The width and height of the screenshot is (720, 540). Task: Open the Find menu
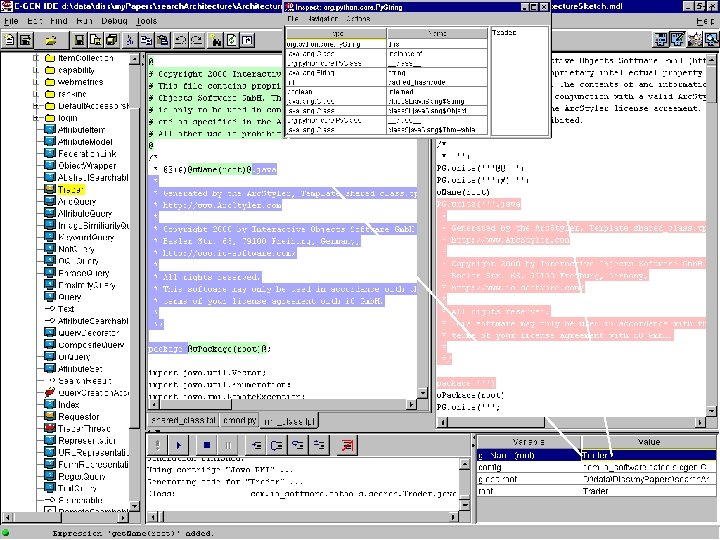61,20
